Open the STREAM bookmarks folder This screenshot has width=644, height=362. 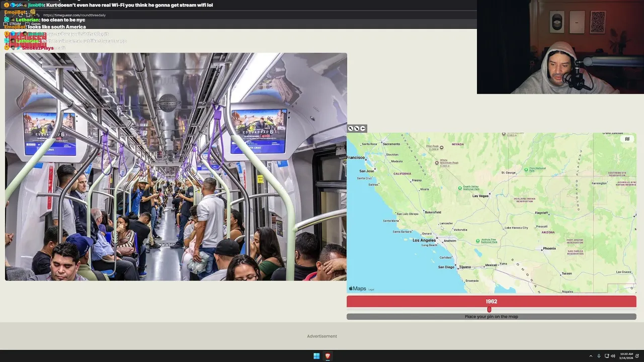pyautogui.click(x=12, y=24)
